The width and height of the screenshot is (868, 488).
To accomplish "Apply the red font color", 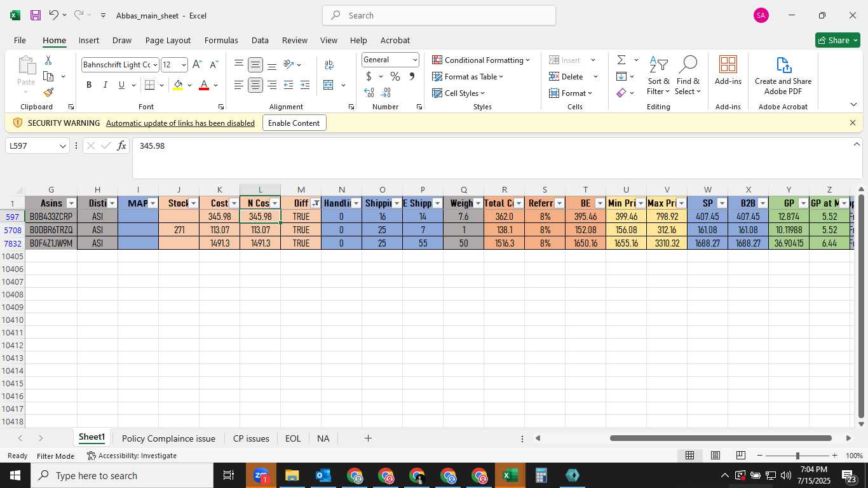I will [x=204, y=85].
